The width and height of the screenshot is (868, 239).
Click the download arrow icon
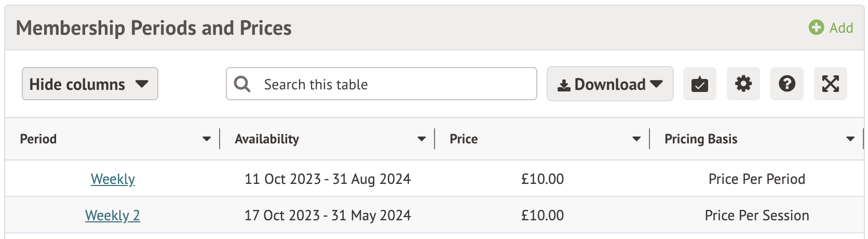coord(563,85)
